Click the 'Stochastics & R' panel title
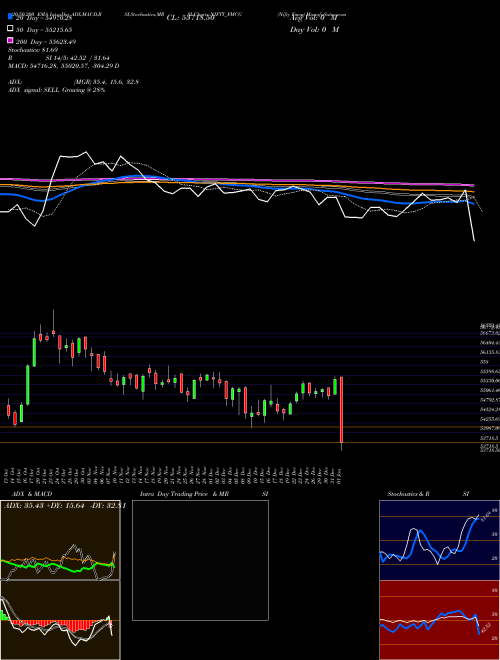Screen dimensions: 500x660 408,494
